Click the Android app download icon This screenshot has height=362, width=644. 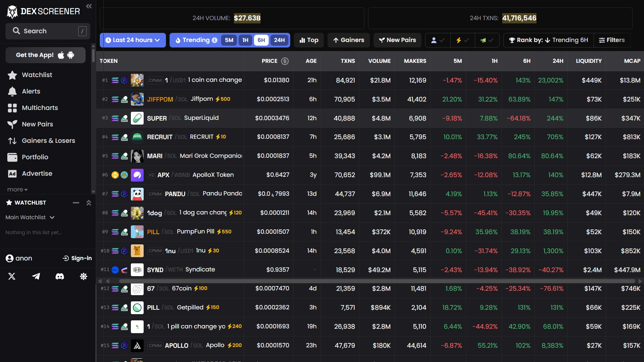[71, 55]
